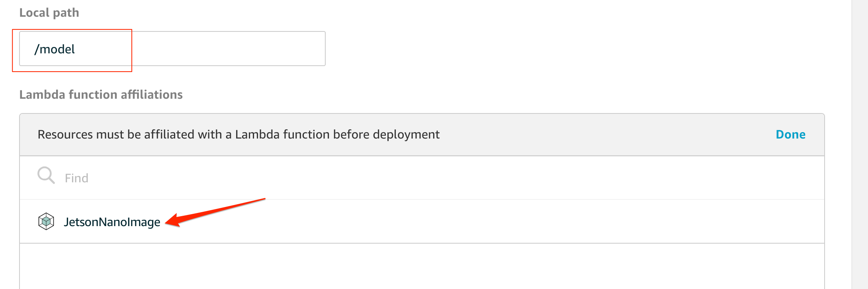Click the Find placeholder text
This screenshot has width=868, height=289.
point(76,178)
